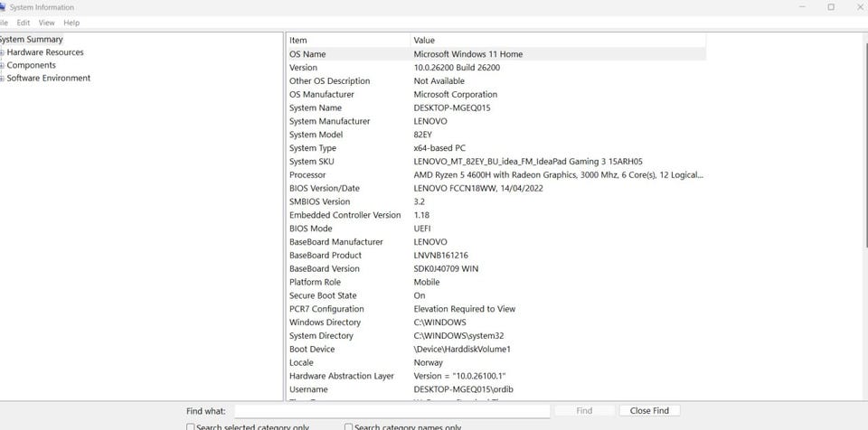The width and height of the screenshot is (868, 430).
Task: Click the AMD Ryzen 5 4600H value
Action: coord(559,175)
